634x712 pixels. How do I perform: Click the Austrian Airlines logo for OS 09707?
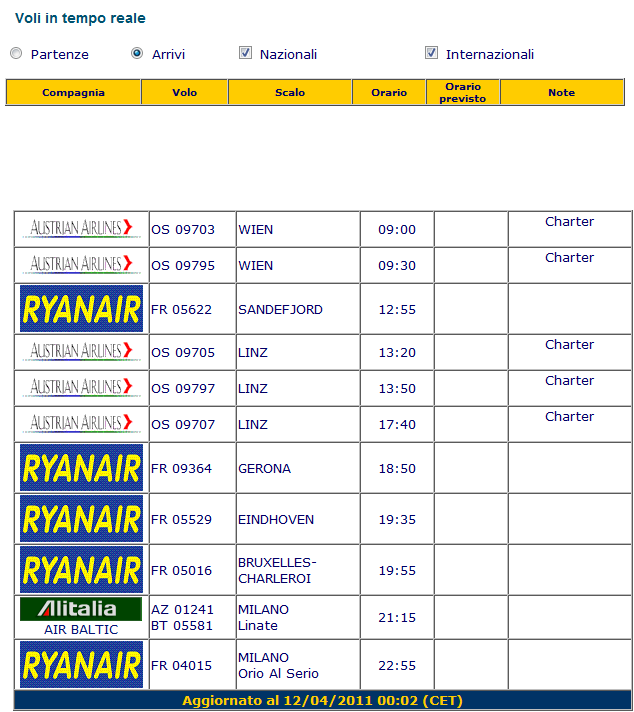(81, 423)
